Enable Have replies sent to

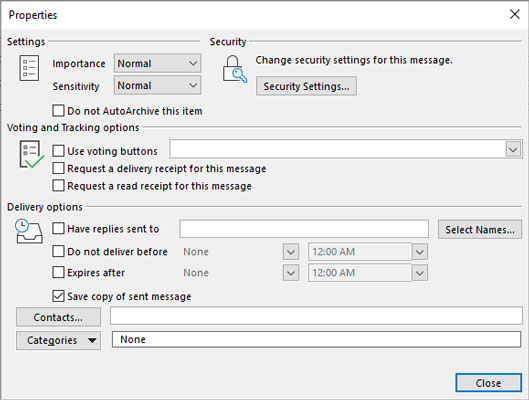pos(58,229)
